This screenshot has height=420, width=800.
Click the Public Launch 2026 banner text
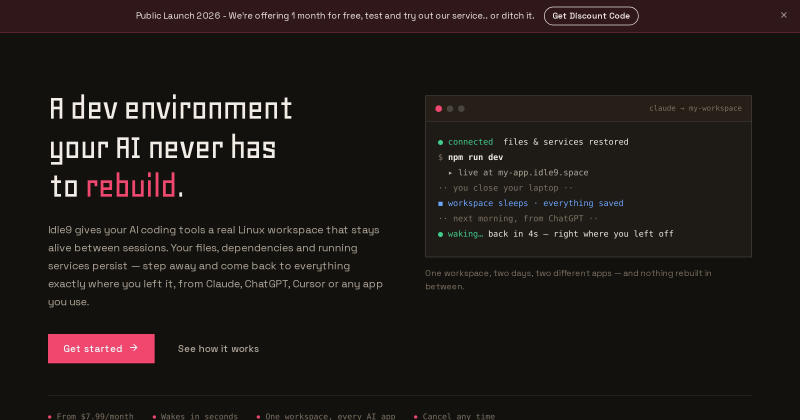tap(335, 16)
